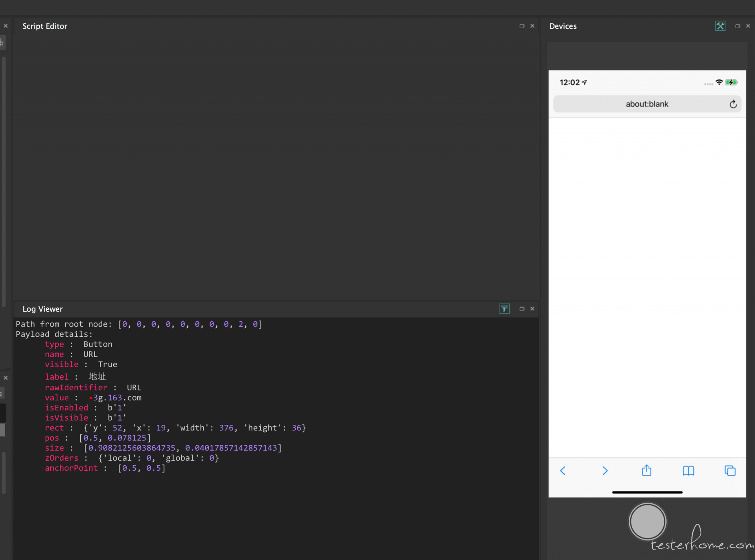Click the 'visible : True' log entry
The height and width of the screenshot is (560, 755).
click(81, 365)
